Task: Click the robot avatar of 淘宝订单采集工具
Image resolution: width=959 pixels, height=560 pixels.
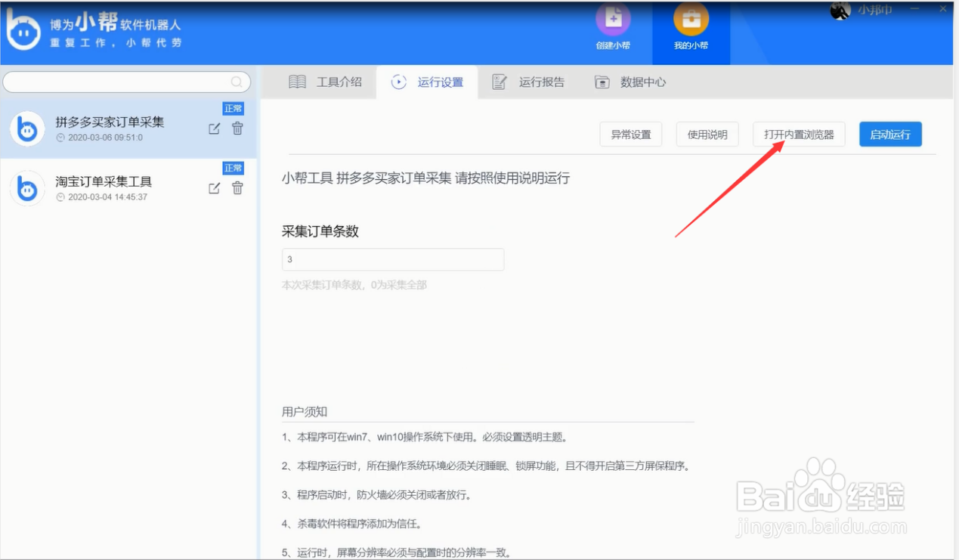Action: point(28,189)
